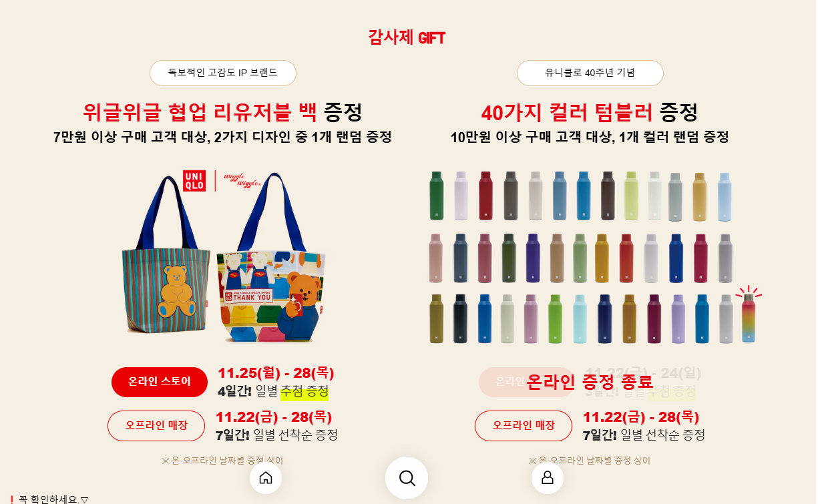Click the UNIQLO red logo on bag image
818x504 pixels.
point(194,181)
